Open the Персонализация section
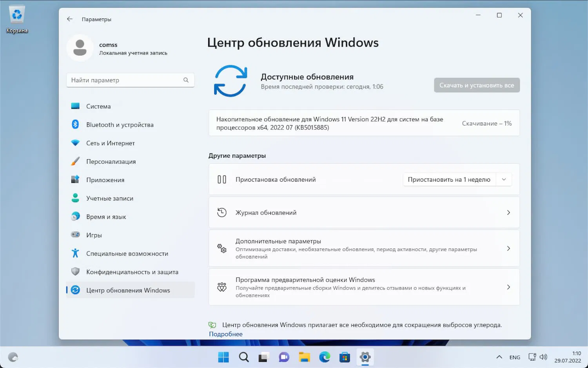588x368 pixels. click(x=111, y=161)
